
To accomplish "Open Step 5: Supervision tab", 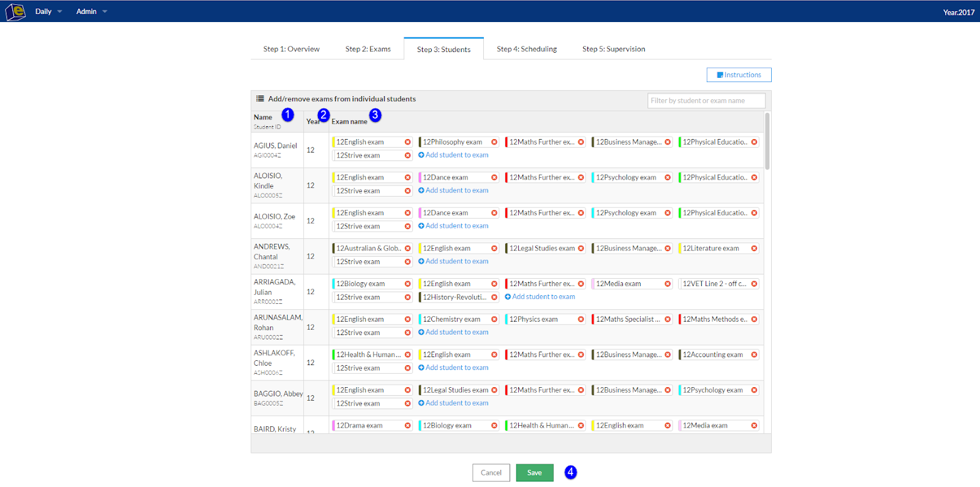I will click(613, 49).
